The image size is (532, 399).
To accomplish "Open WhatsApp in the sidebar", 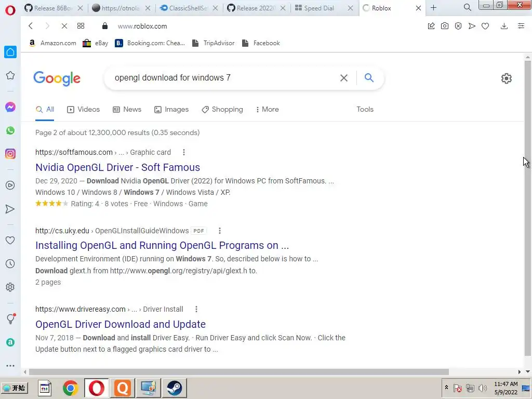I will 10,130.
